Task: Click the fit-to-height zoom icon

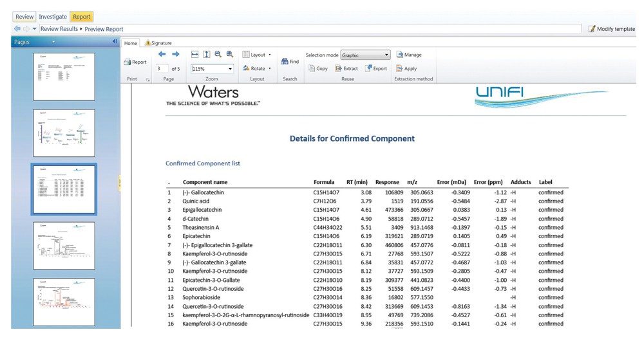Action: [x=207, y=54]
